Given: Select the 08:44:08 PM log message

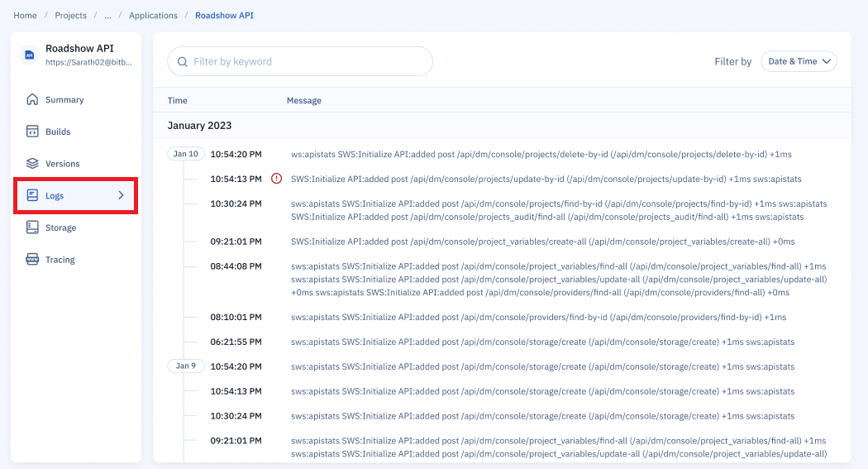Looking at the screenshot, I should pos(559,279).
